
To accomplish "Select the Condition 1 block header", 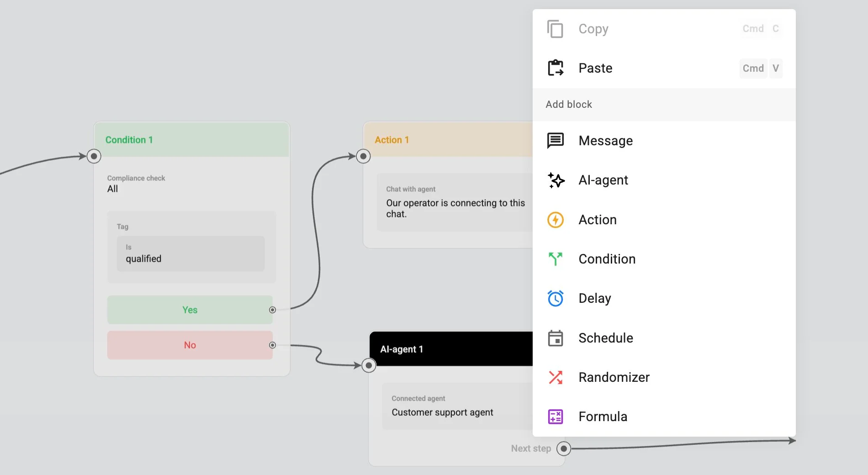I will [x=192, y=140].
